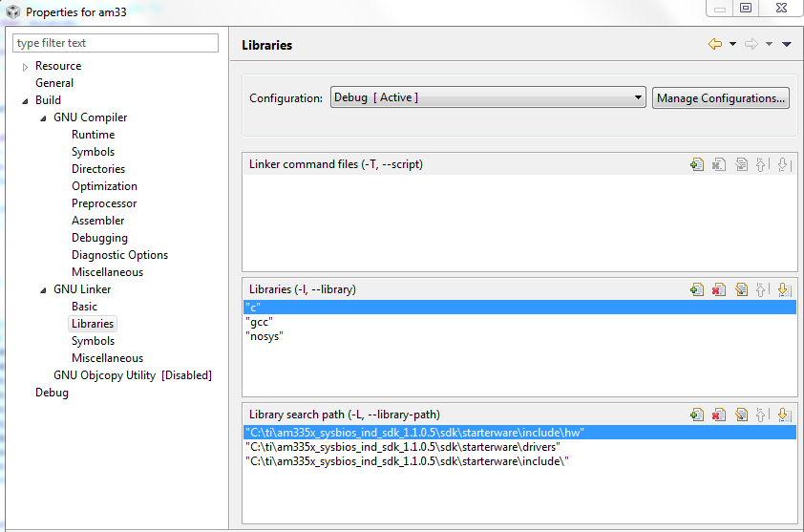Select Miscellaneous under GNU Compiler
The image size is (804, 532).
pyautogui.click(x=107, y=272)
